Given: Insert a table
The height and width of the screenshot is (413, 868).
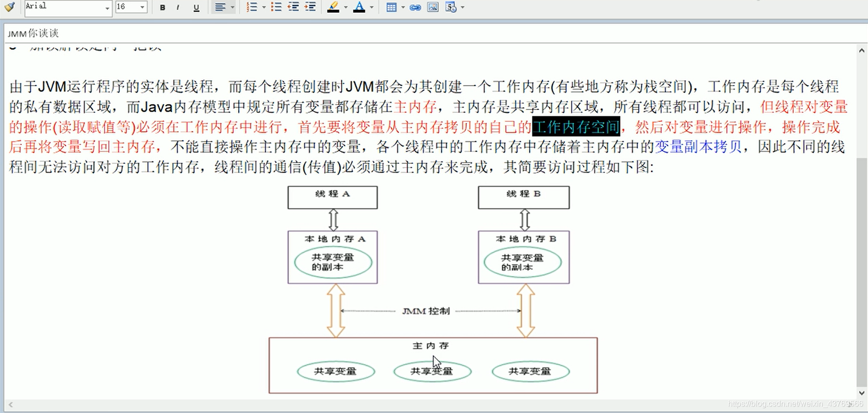Looking at the screenshot, I should pyautogui.click(x=391, y=7).
